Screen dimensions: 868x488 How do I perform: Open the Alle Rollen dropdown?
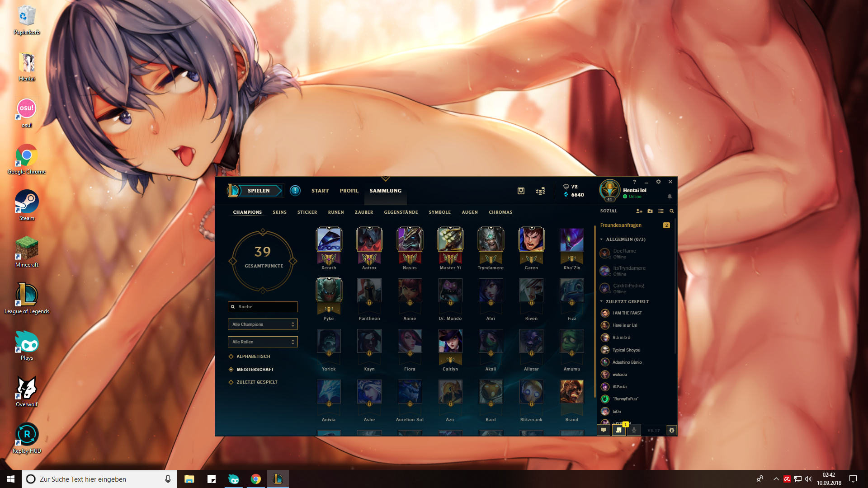[263, 342]
